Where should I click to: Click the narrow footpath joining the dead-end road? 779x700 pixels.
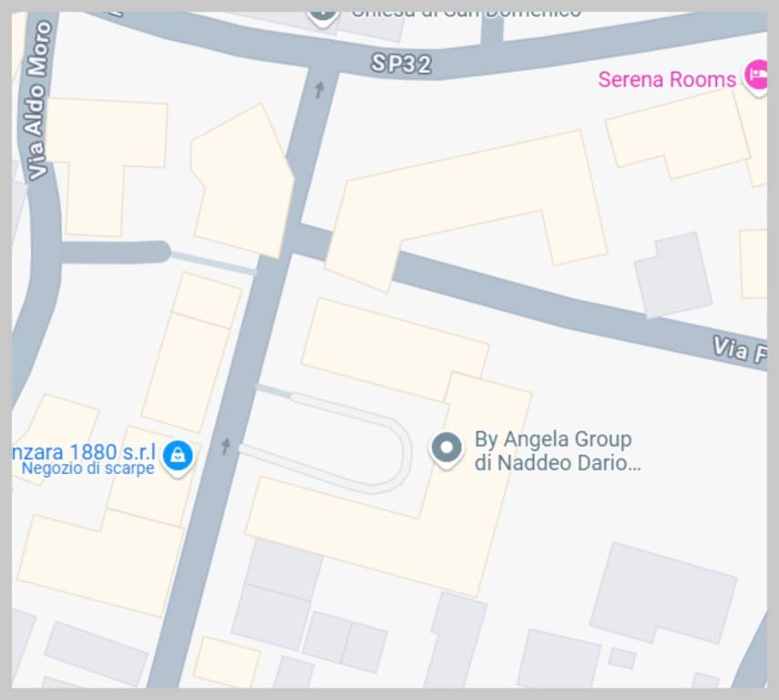(213, 263)
